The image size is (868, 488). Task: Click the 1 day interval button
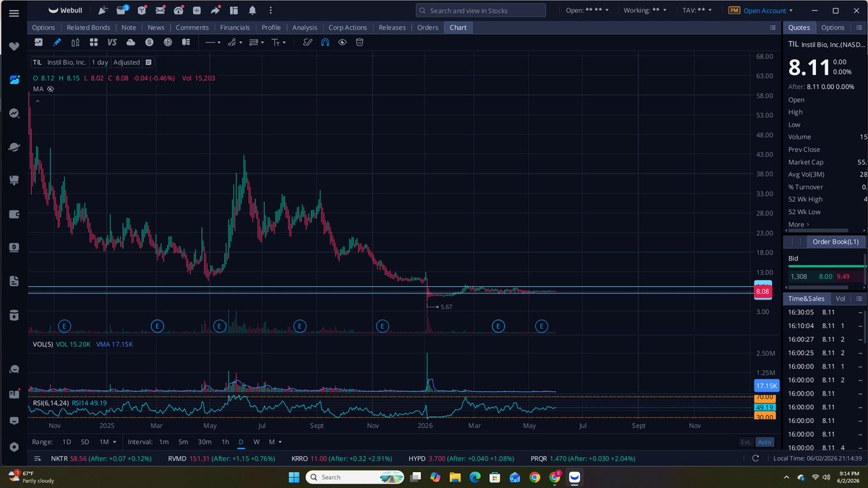[100, 62]
